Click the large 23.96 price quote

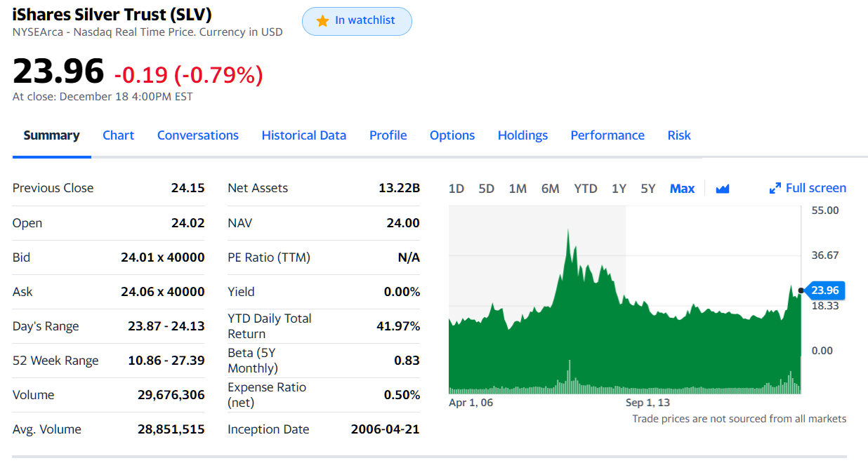pos(58,71)
